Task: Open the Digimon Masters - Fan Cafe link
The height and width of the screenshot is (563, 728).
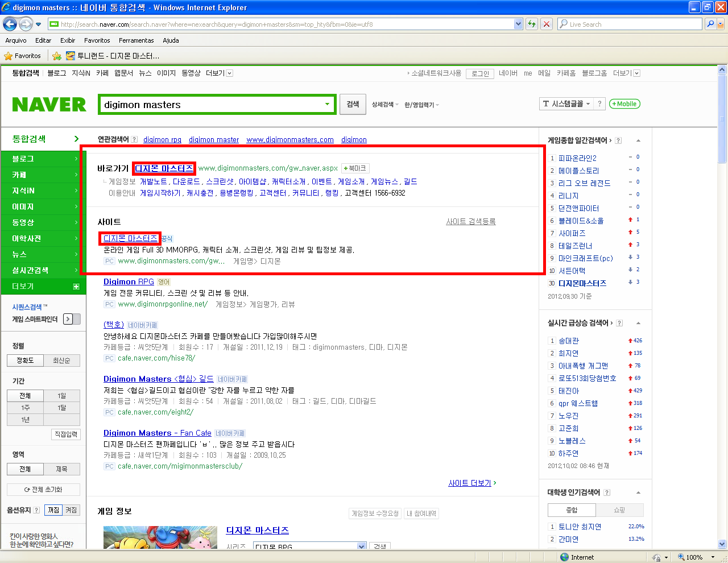Action: (158, 433)
